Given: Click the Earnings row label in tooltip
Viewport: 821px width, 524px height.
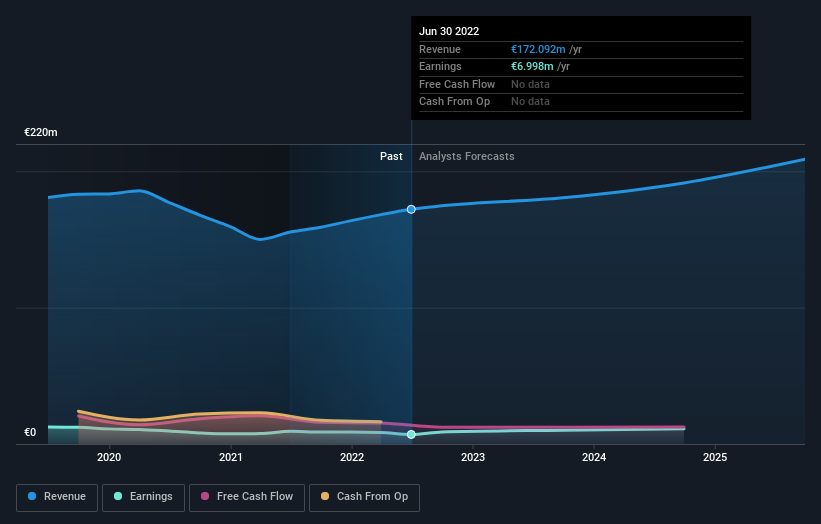Looking at the screenshot, I should pyautogui.click(x=440, y=66).
